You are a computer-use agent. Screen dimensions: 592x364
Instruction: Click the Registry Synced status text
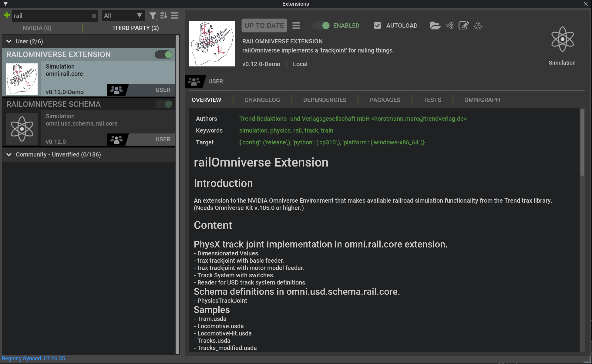coord(33,359)
